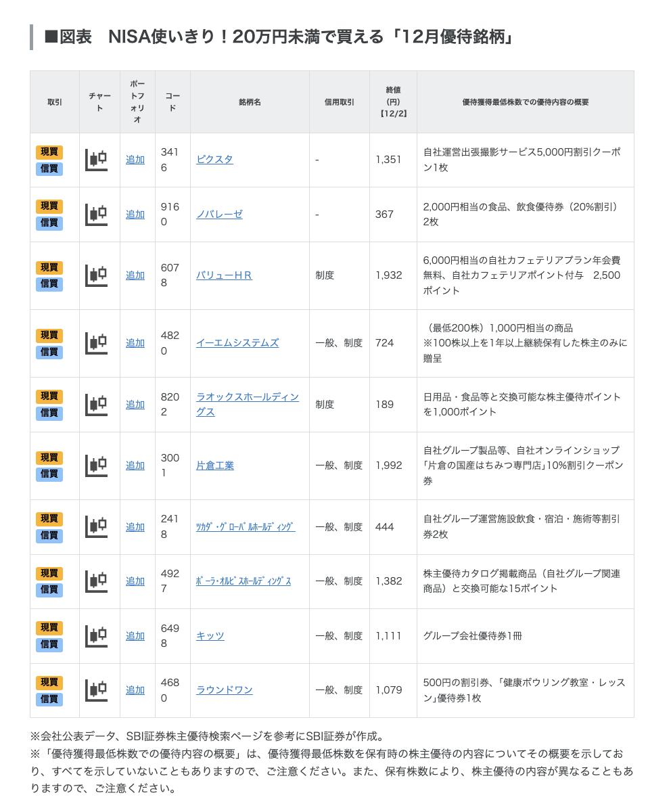
Task: View chart for ラオックスホールディングス
Action: point(97,405)
